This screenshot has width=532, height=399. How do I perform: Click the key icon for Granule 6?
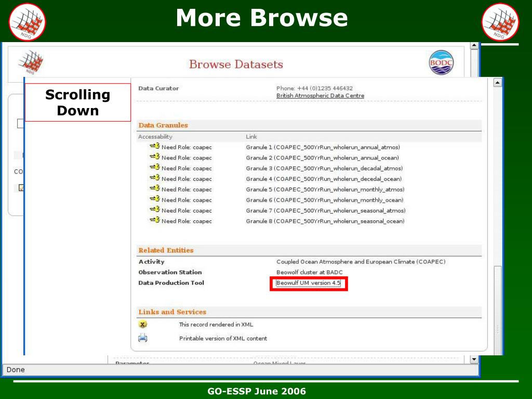[155, 199]
